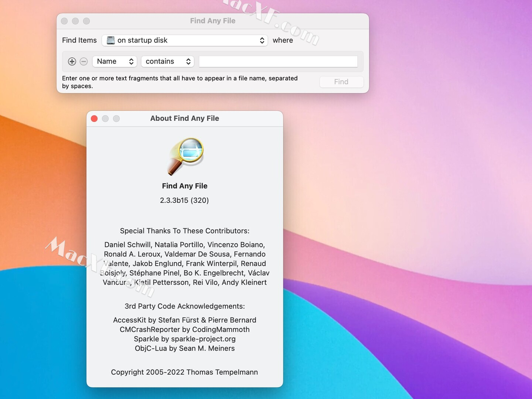Click the Find Any File window title bar
Screen dimensions: 532x399
point(213,21)
